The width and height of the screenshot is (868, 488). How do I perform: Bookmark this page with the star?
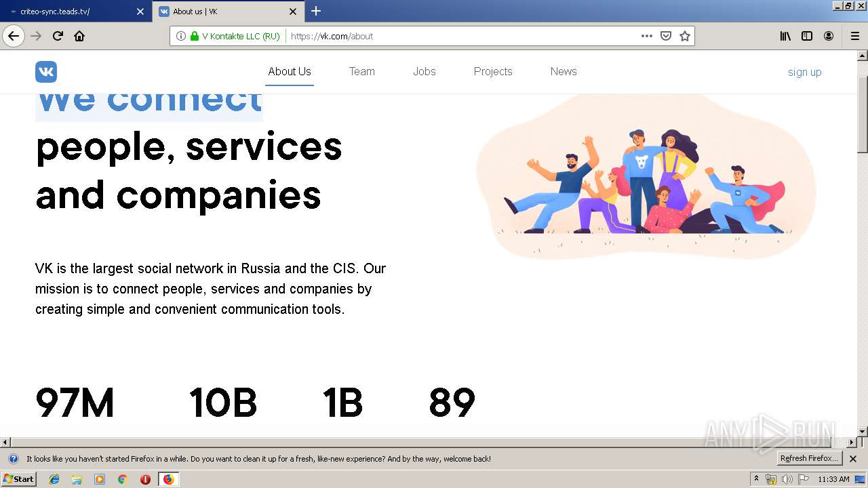point(685,36)
